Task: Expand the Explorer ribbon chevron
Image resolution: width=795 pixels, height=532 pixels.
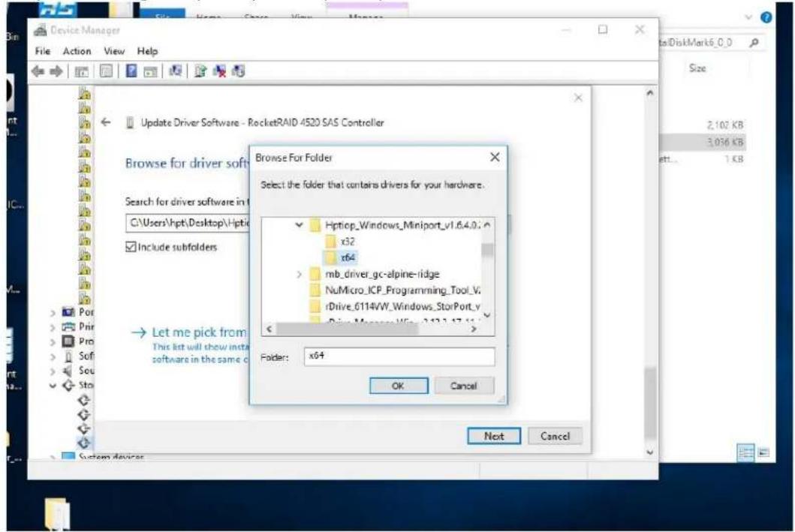Action: click(748, 17)
